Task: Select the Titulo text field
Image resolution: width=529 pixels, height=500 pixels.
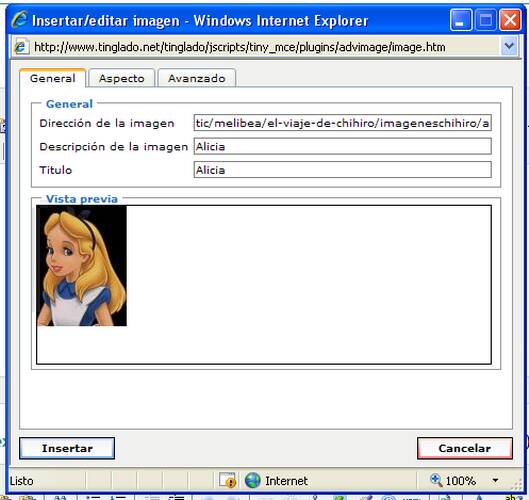Action: click(x=342, y=170)
